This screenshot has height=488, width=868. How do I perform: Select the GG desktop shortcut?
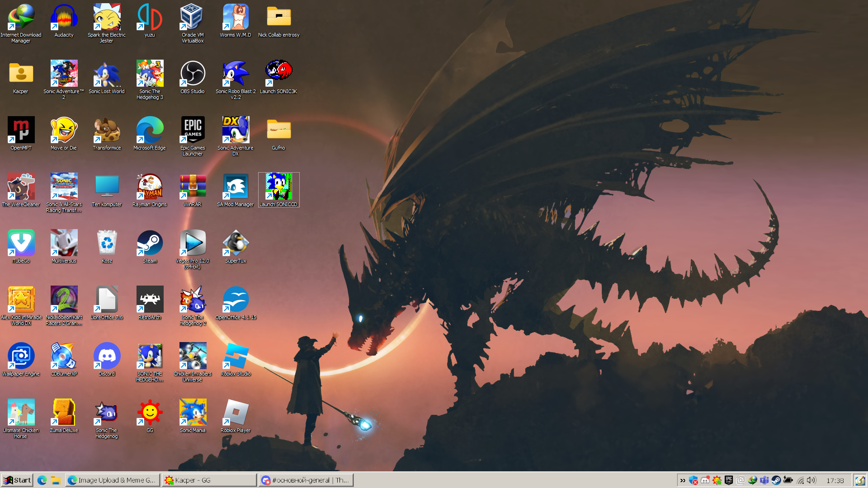(x=150, y=416)
